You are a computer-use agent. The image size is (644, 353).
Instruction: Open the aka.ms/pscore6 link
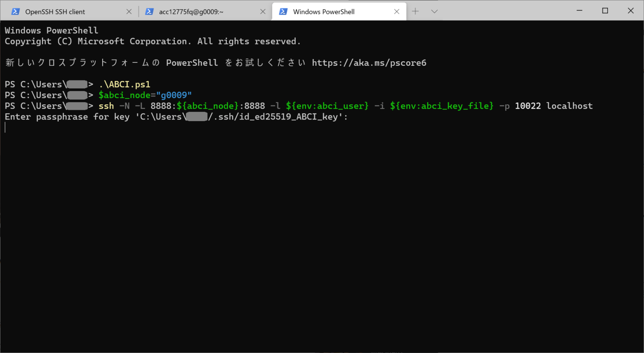(369, 62)
